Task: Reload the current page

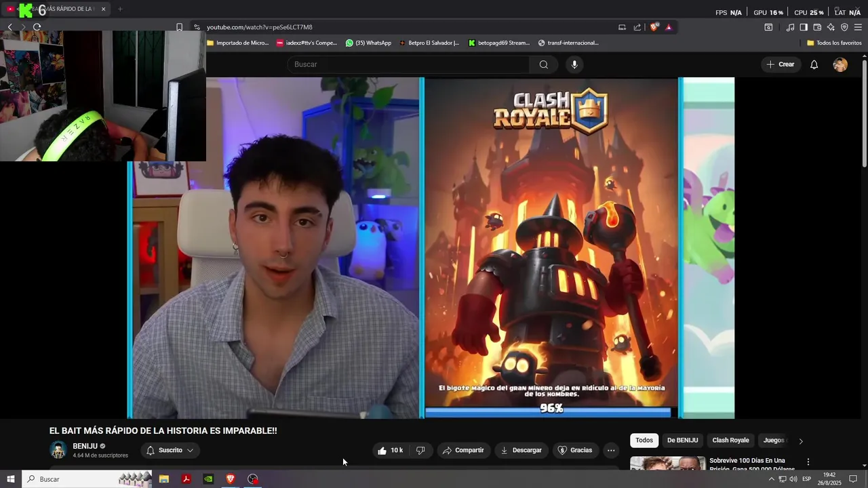Action: [37, 27]
